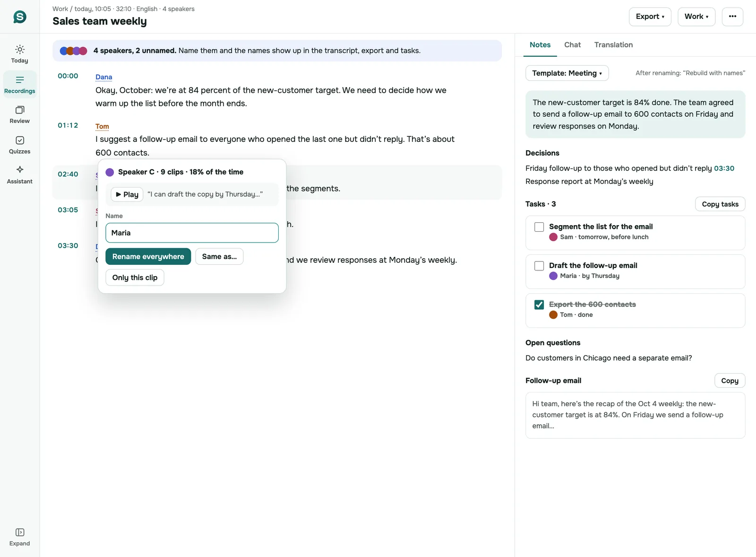Open the three-dot more options menu

[732, 17]
